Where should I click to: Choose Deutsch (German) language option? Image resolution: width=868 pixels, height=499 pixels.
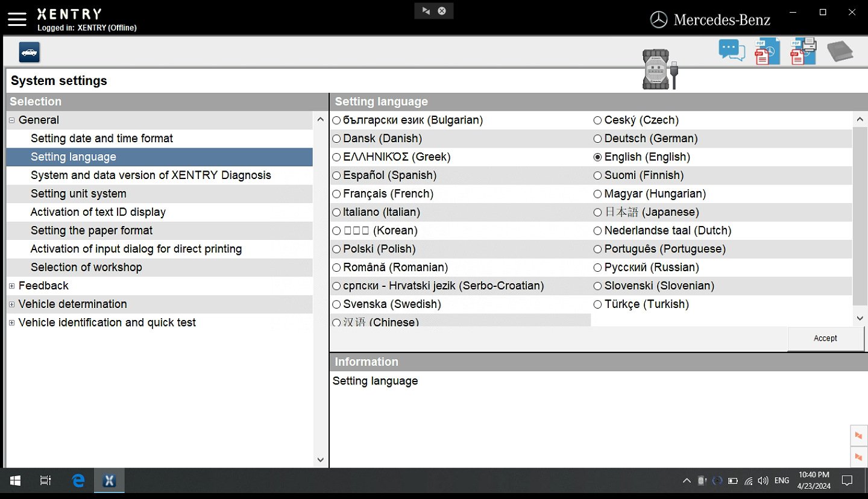[x=646, y=139]
